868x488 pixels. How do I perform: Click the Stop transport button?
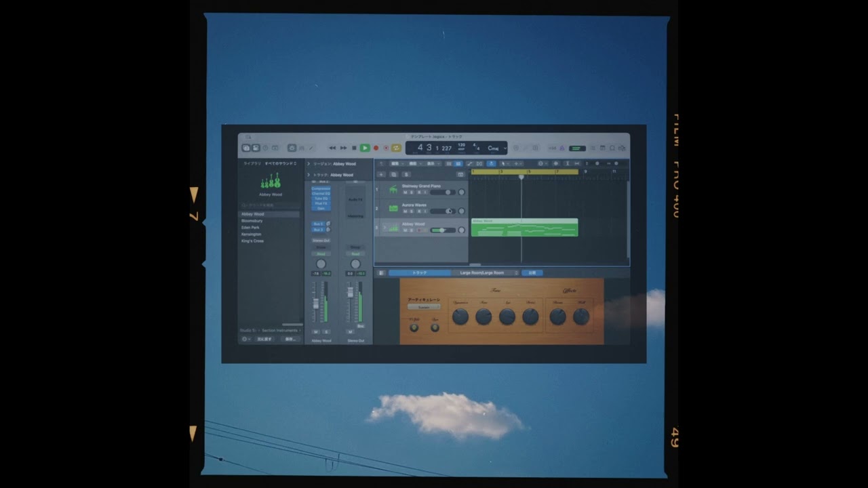pos(354,148)
